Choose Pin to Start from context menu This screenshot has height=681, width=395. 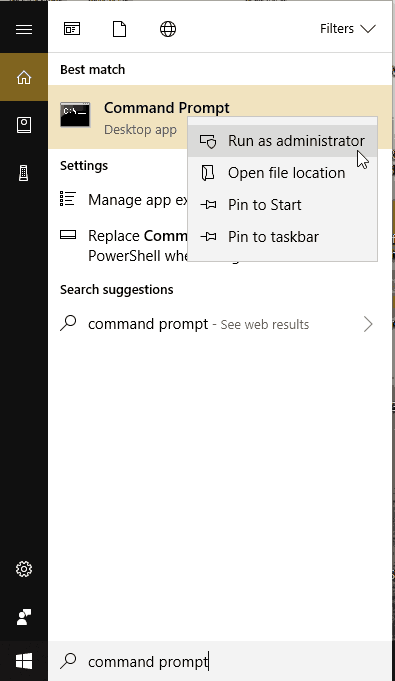coord(282,205)
